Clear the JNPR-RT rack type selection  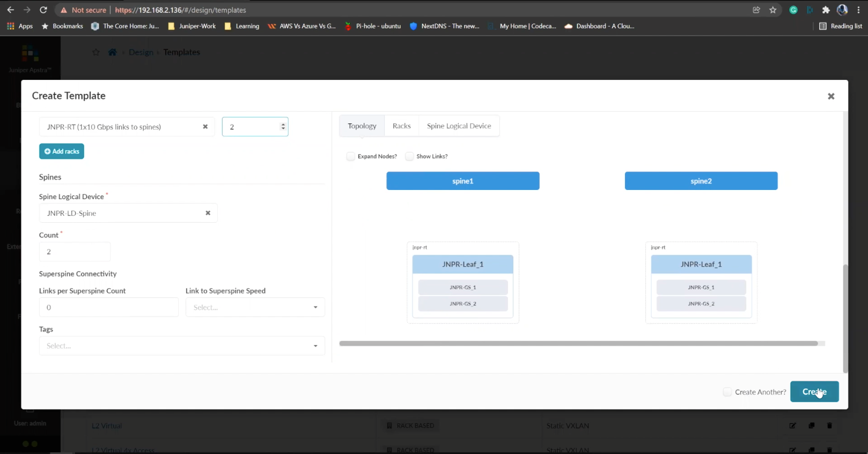tap(205, 127)
